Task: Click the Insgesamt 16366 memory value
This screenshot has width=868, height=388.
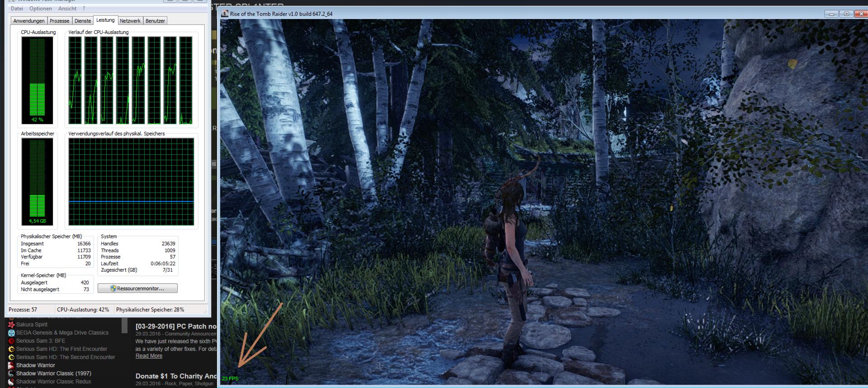Action: click(84, 244)
